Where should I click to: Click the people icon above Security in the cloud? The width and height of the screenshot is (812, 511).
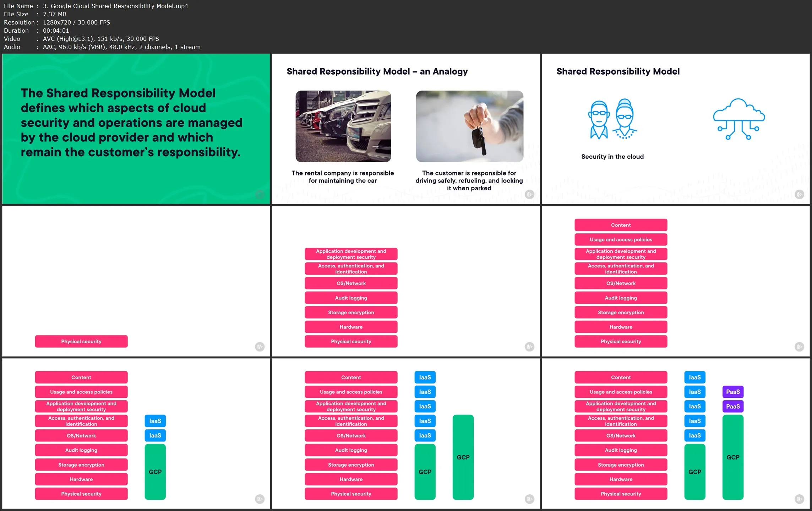click(612, 119)
